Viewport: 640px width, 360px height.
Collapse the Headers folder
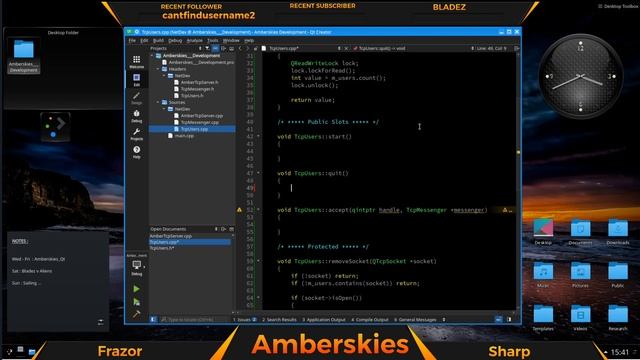(x=158, y=69)
